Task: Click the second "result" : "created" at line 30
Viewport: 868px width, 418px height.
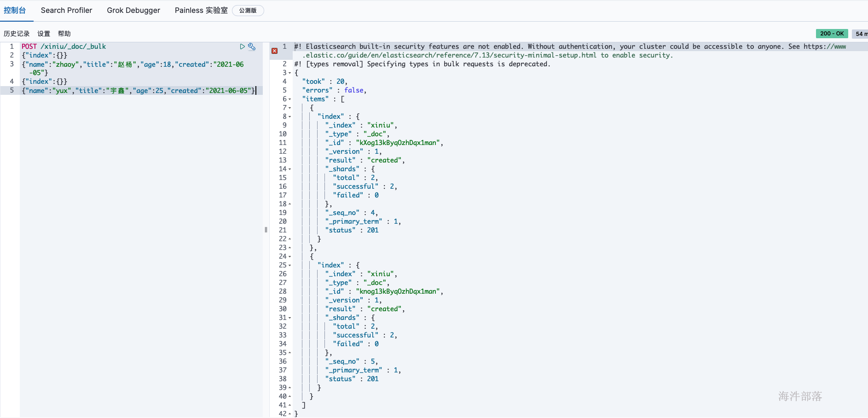Action: tap(365, 309)
